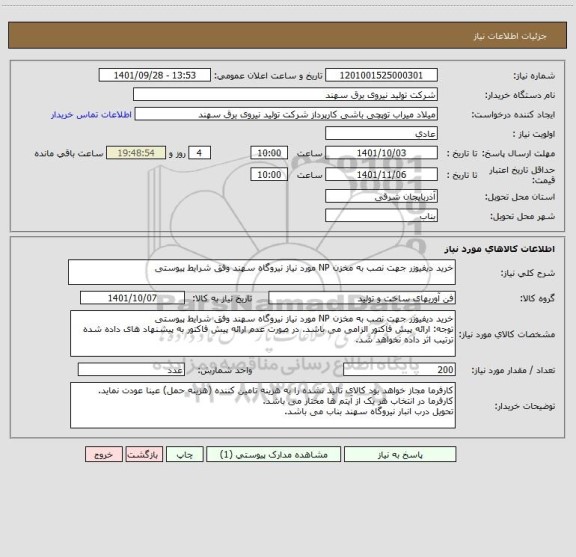Viewport: 576px width, 557px height.
Task: Click the واحد شمارش label
Action: [x=225, y=370]
